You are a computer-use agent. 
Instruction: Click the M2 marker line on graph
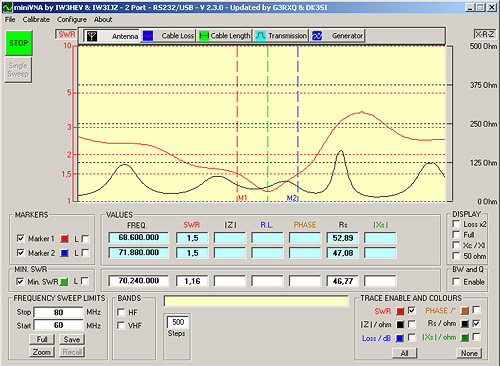click(x=298, y=123)
